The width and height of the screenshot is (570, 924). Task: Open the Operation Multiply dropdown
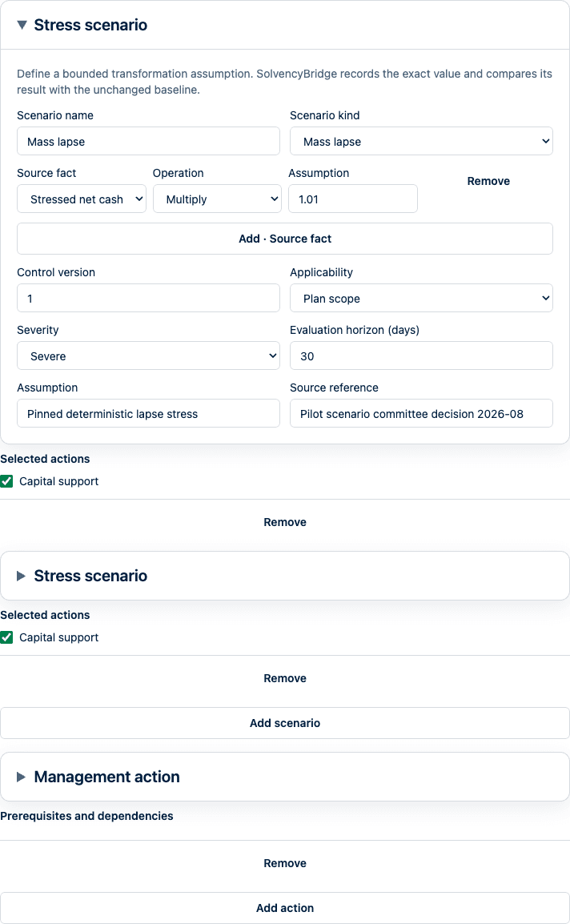click(217, 199)
